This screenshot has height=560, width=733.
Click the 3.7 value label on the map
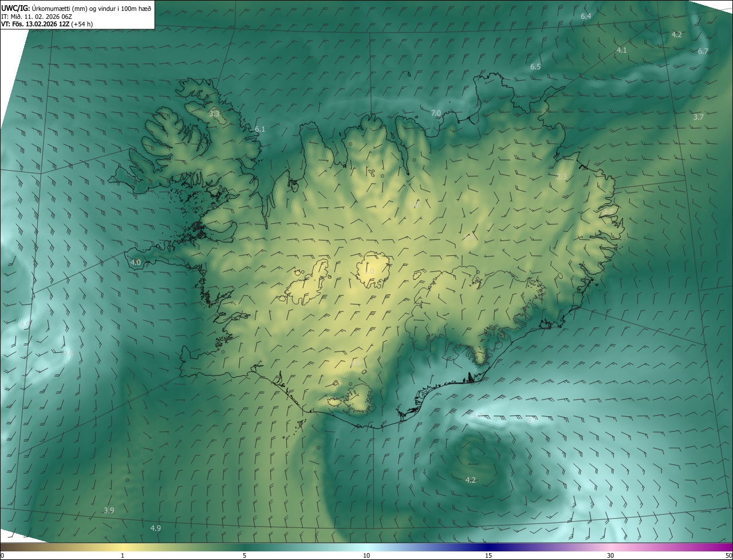point(699,117)
